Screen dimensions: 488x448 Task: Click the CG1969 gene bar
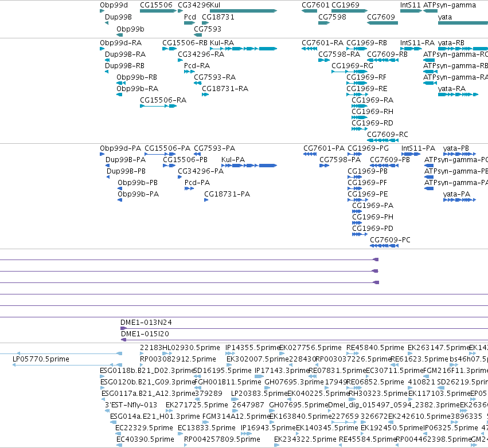click(349, 11)
